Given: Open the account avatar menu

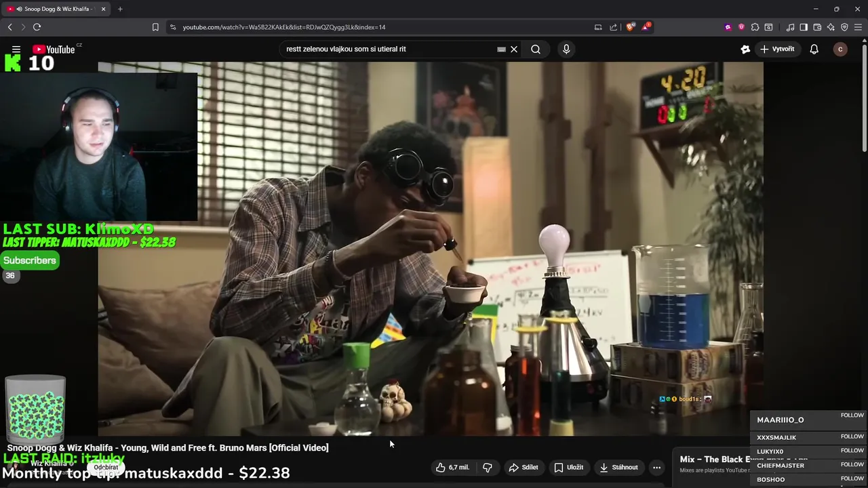Looking at the screenshot, I should [840, 49].
